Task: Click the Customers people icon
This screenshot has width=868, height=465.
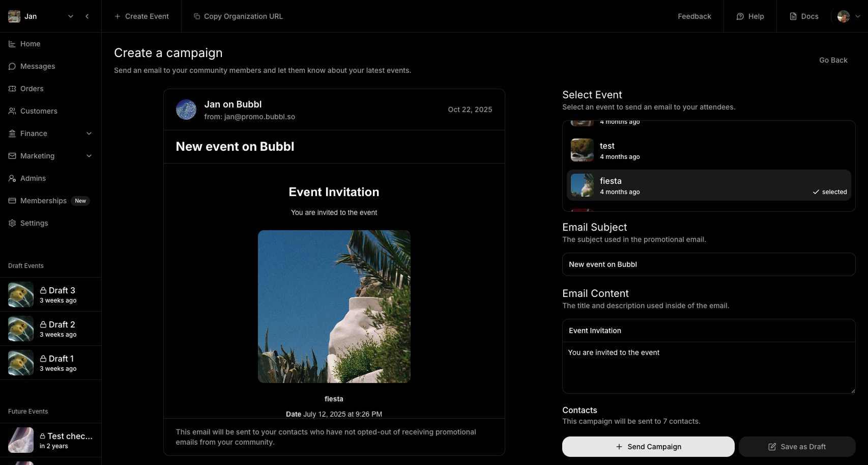Action: coord(12,111)
